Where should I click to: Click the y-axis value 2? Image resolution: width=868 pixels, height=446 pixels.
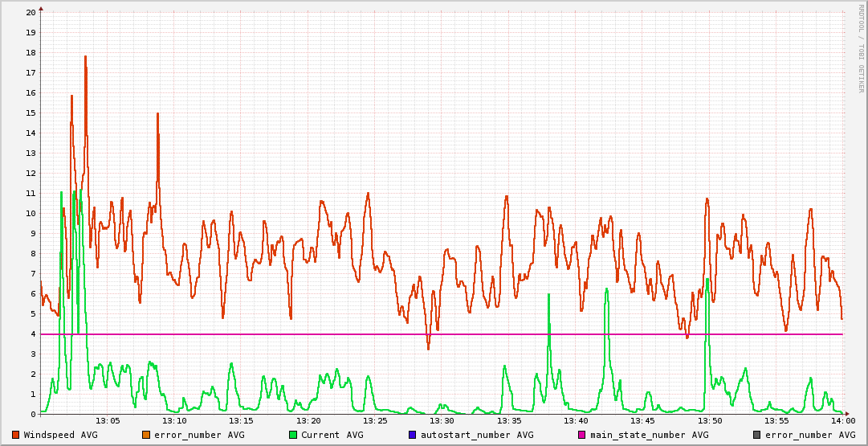pyautogui.click(x=33, y=374)
